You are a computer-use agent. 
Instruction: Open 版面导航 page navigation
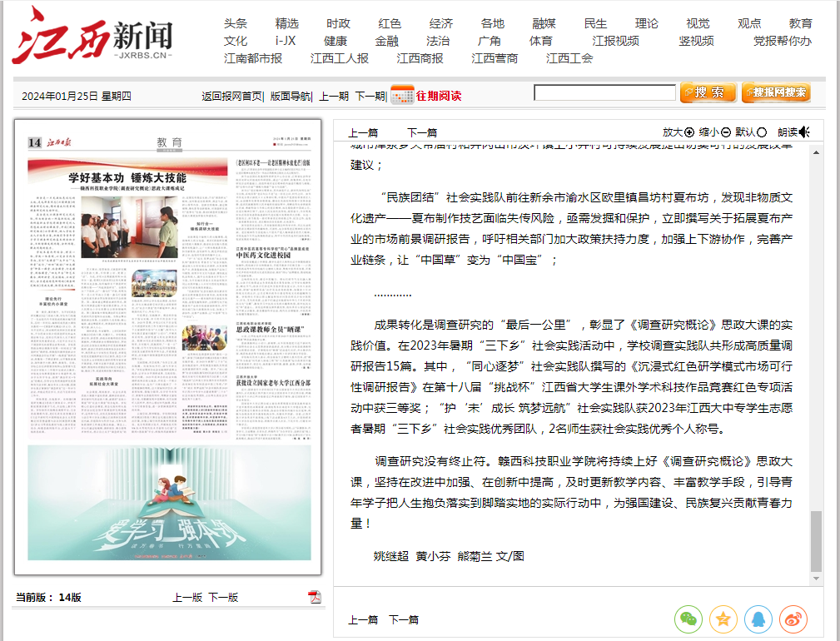tap(290, 96)
